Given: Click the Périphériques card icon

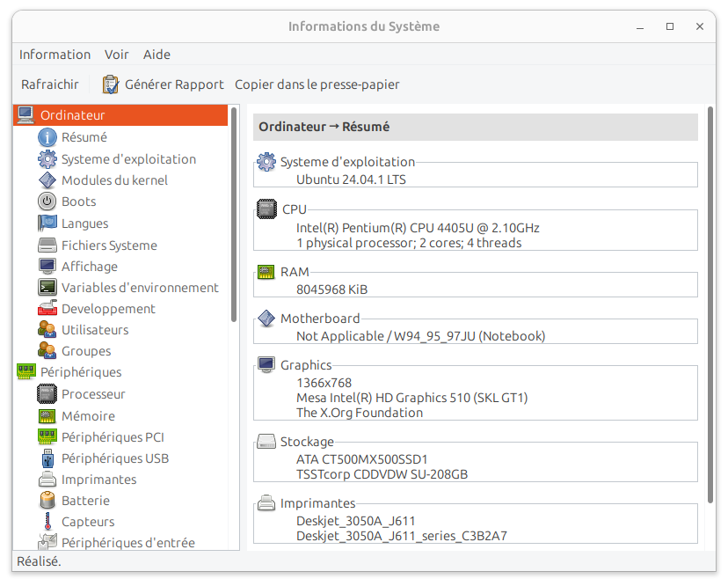Looking at the screenshot, I should [26, 371].
